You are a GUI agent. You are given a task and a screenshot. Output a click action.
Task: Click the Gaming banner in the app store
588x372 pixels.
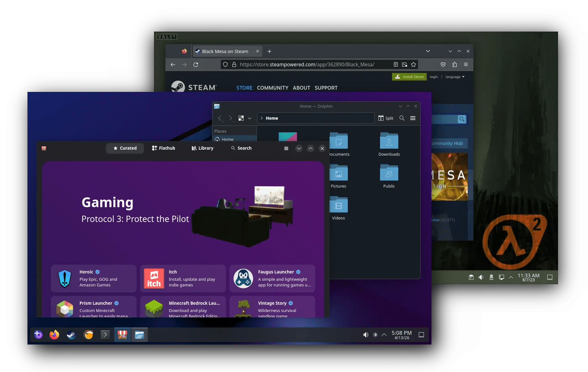[183, 210]
